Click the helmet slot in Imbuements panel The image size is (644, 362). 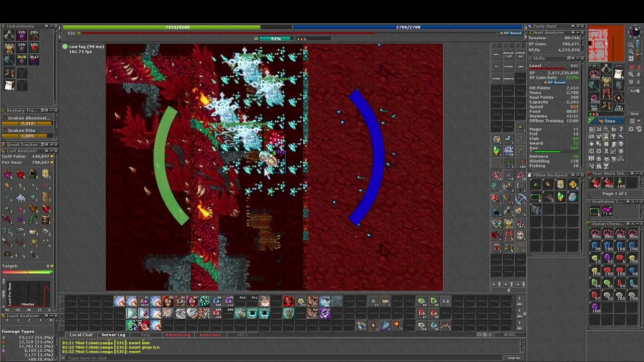(9, 35)
